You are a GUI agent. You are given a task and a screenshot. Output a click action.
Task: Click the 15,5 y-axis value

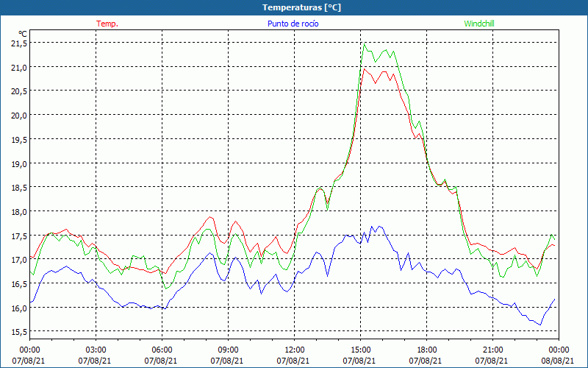[x=19, y=332]
